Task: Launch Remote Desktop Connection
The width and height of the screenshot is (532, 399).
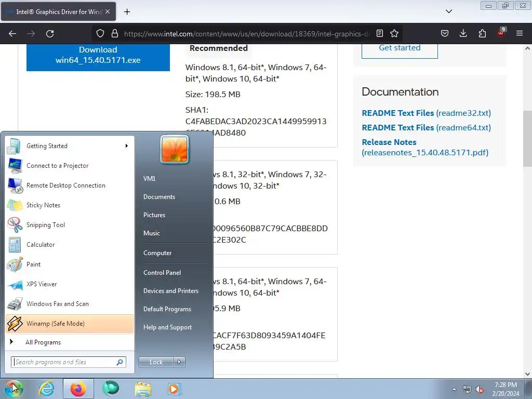Action: click(70, 185)
